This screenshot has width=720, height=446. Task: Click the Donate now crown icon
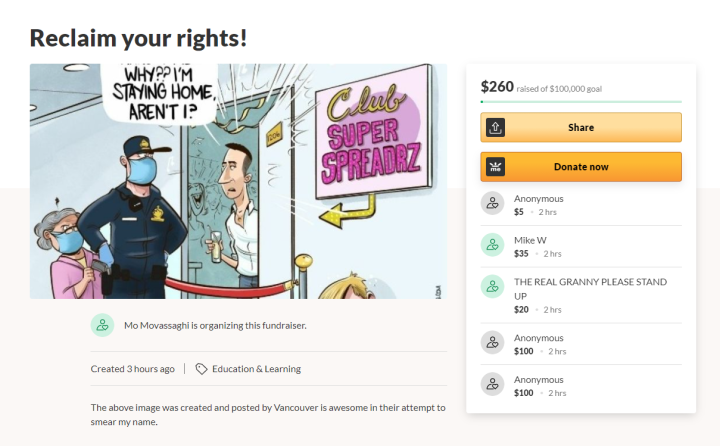[x=495, y=167]
